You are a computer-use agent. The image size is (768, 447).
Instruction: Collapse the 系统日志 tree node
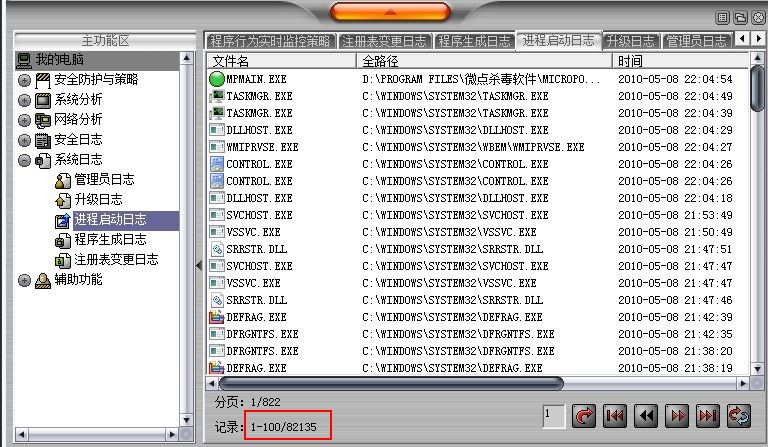coord(24,160)
